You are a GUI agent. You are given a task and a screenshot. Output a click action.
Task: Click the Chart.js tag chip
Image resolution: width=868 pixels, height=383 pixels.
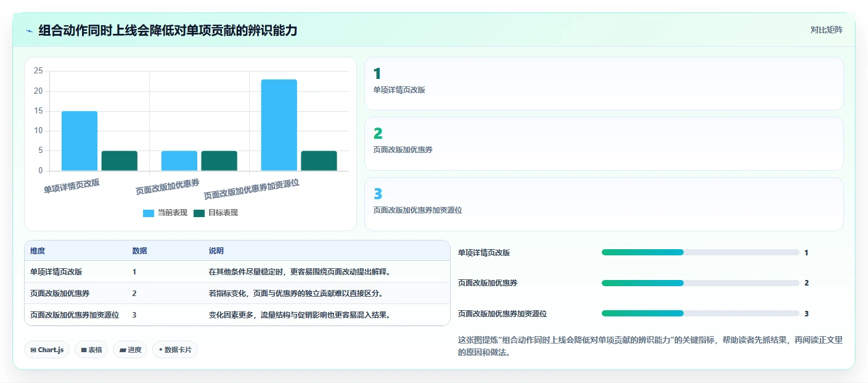coord(47,350)
